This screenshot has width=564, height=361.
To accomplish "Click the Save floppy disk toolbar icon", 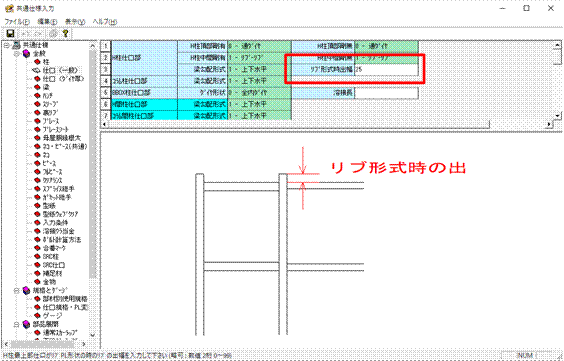I will point(10,33).
